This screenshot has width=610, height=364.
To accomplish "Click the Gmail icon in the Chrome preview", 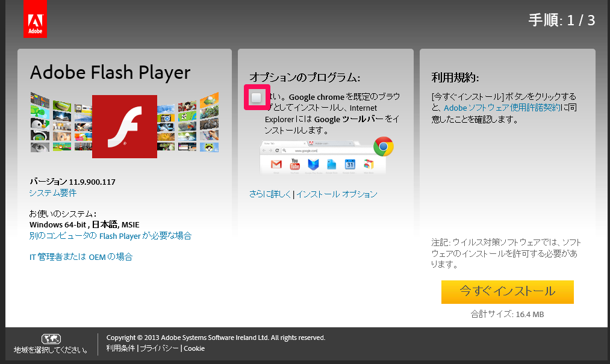I will pyautogui.click(x=276, y=164).
